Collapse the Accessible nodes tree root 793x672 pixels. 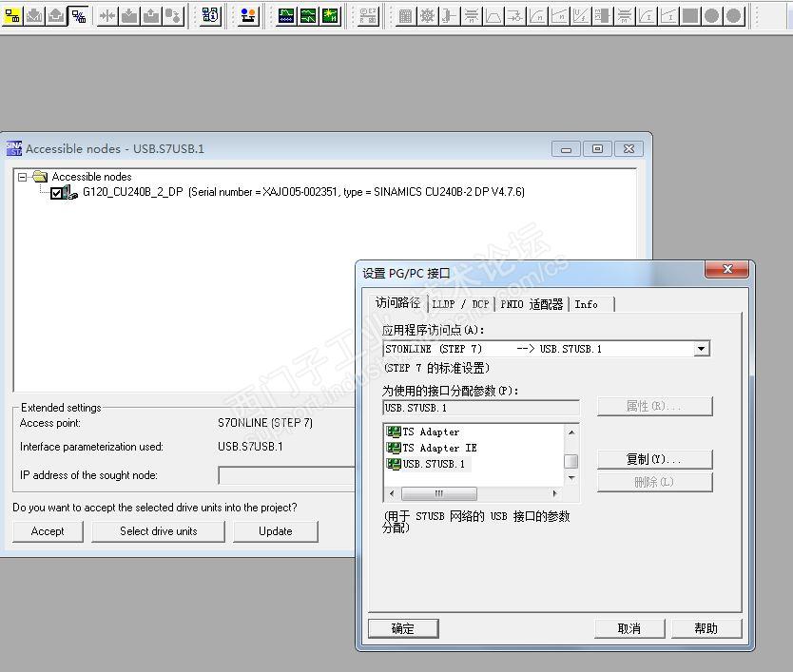tap(22, 177)
